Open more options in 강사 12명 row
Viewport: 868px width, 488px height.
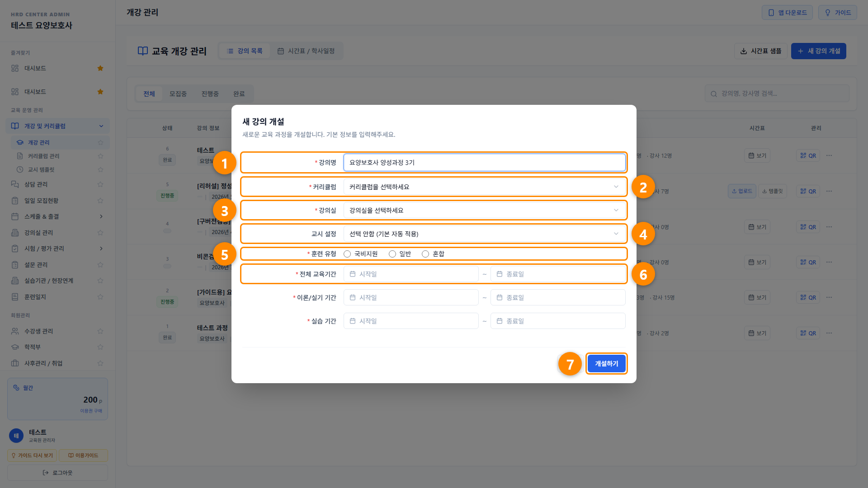pos(829,155)
